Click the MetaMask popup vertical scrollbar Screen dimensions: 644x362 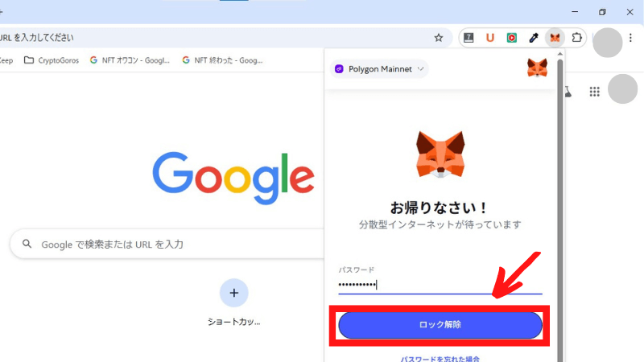point(559,209)
